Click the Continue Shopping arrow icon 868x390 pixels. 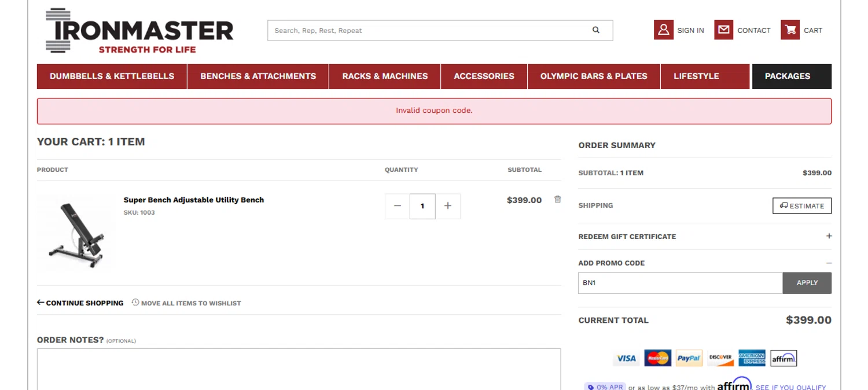pyautogui.click(x=41, y=302)
